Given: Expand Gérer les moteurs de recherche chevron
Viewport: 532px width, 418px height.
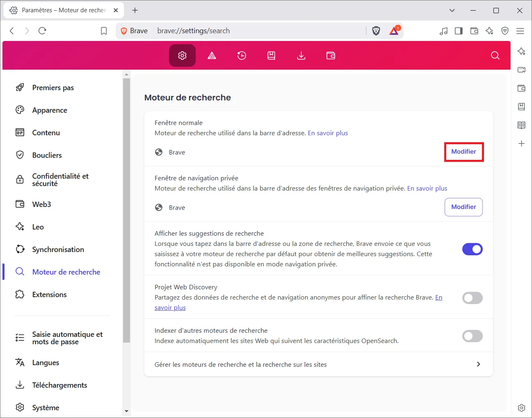Looking at the screenshot, I should tap(478, 364).
